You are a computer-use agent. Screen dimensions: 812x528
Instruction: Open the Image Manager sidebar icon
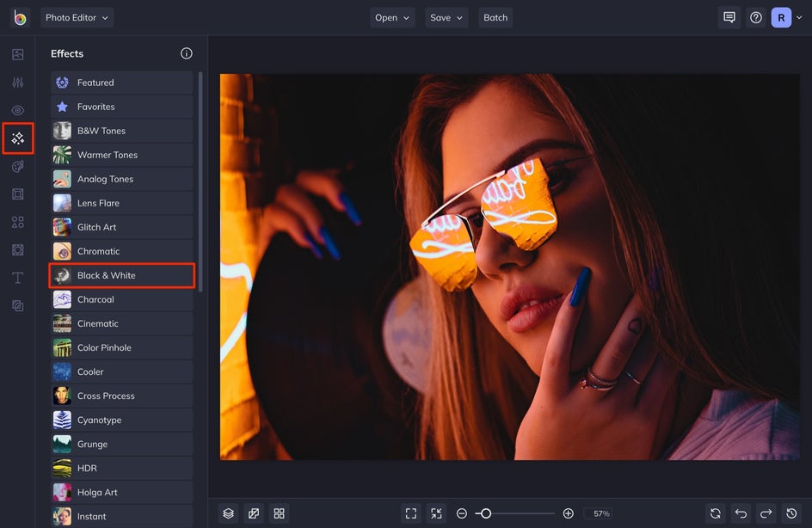click(17, 54)
